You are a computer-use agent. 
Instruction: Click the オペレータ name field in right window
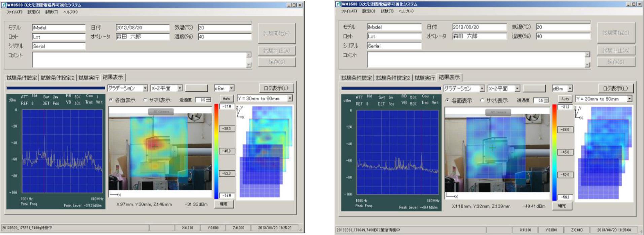click(479, 36)
